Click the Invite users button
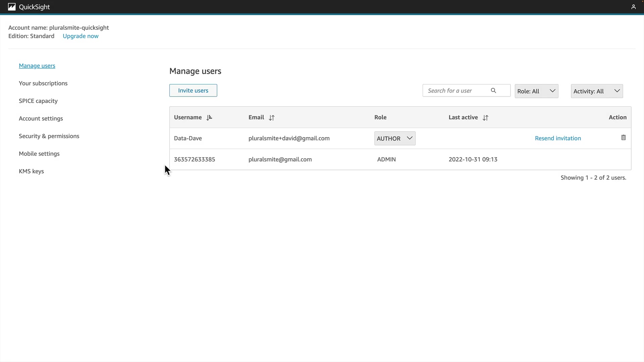Image resolution: width=644 pixels, height=362 pixels. (x=193, y=90)
